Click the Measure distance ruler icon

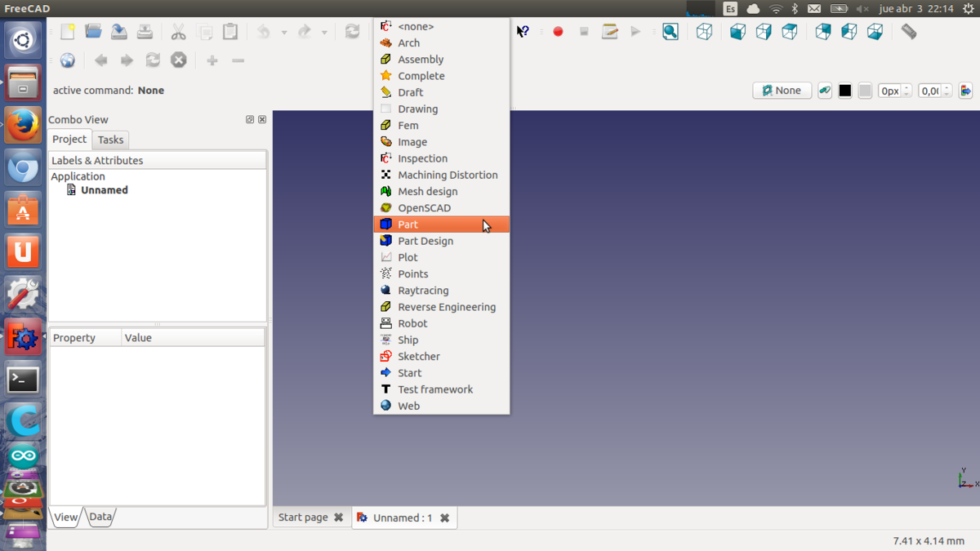point(909,32)
